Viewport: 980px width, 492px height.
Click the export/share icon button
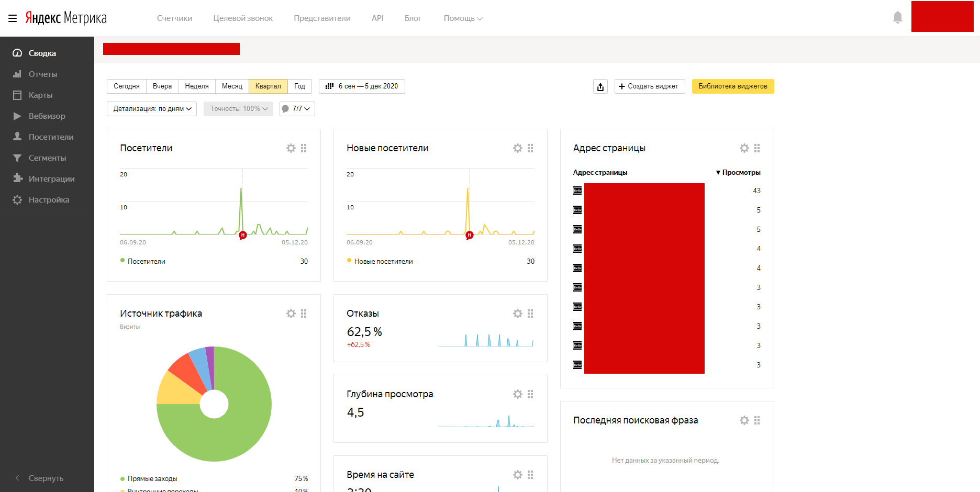tap(600, 86)
